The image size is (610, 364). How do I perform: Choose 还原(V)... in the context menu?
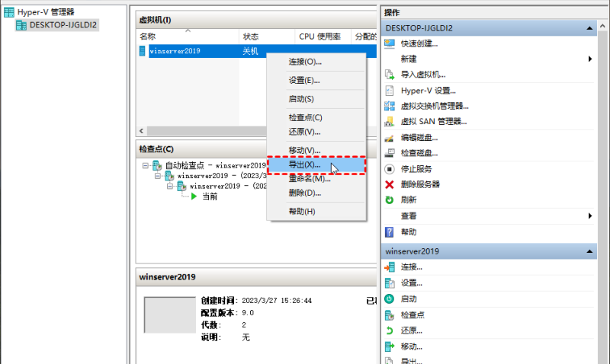pos(316,132)
